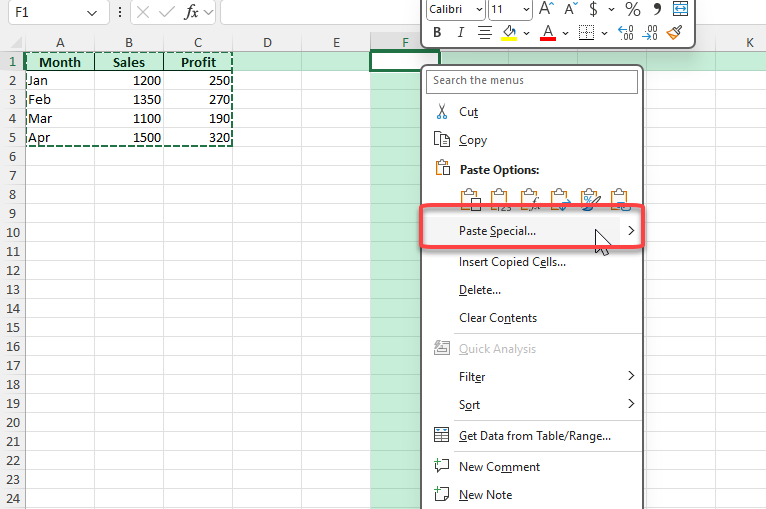Choose New Comment from context menu
Screen dimensions: 766x509
click(532, 467)
